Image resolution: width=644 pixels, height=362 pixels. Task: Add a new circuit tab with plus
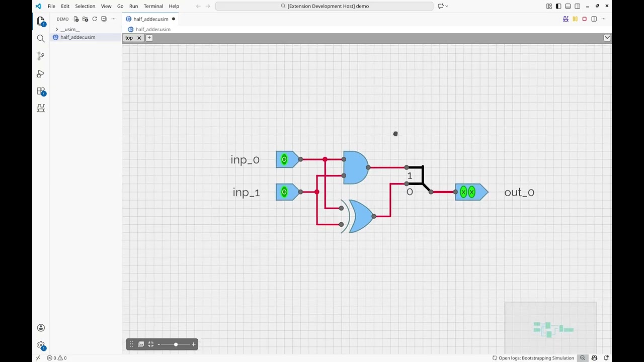149,38
